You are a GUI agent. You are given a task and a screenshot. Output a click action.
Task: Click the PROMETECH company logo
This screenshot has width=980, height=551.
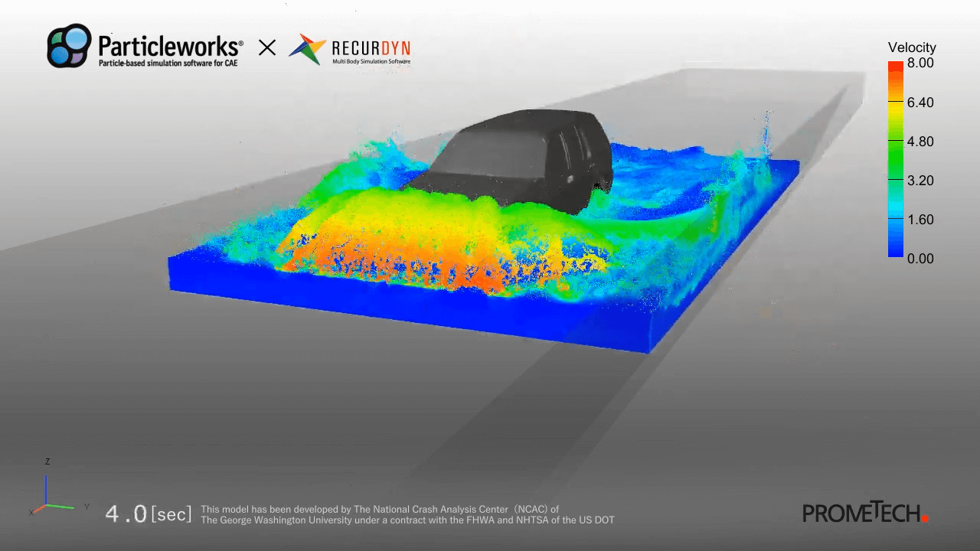pyautogui.click(x=864, y=513)
